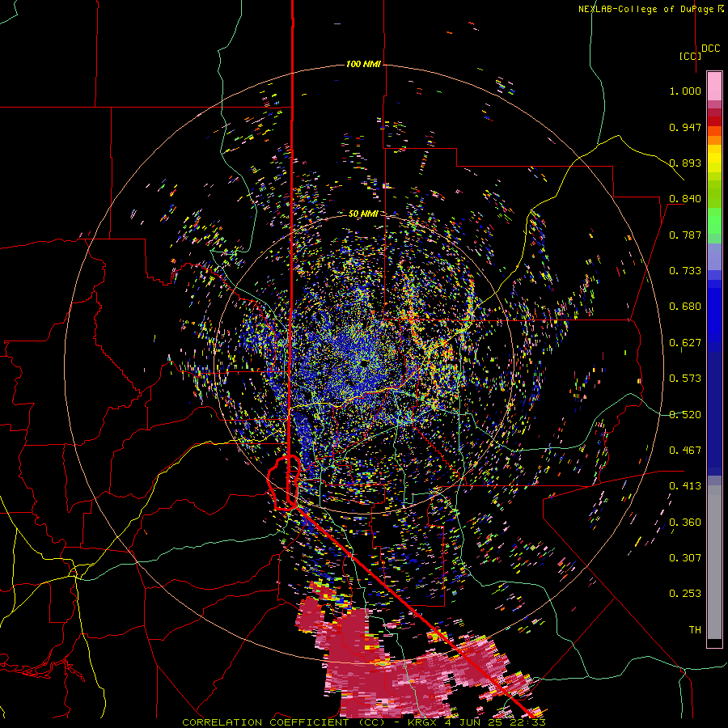Select the 0.573 scale value
The width and height of the screenshot is (728, 728).
coord(685,379)
